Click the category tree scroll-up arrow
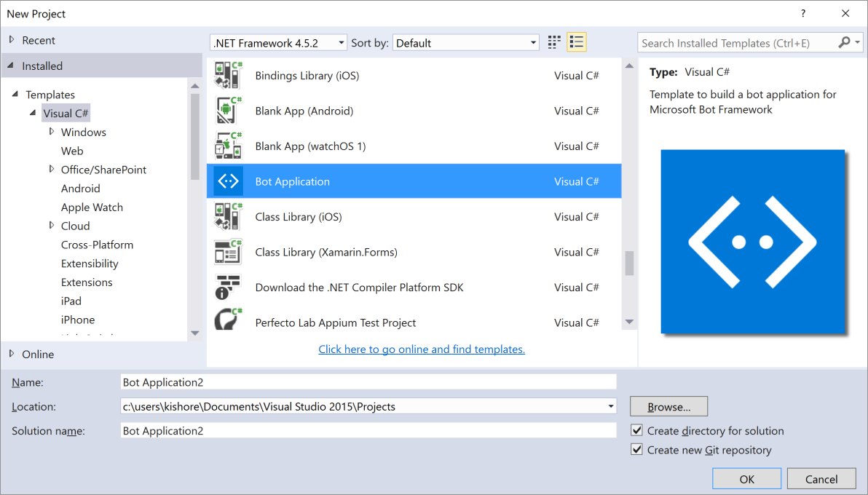868x495 pixels. [195, 86]
